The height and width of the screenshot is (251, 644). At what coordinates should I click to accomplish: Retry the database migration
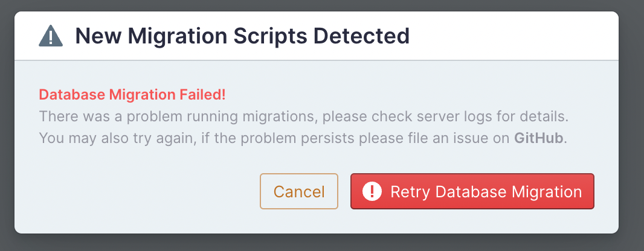pyautogui.click(x=472, y=191)
